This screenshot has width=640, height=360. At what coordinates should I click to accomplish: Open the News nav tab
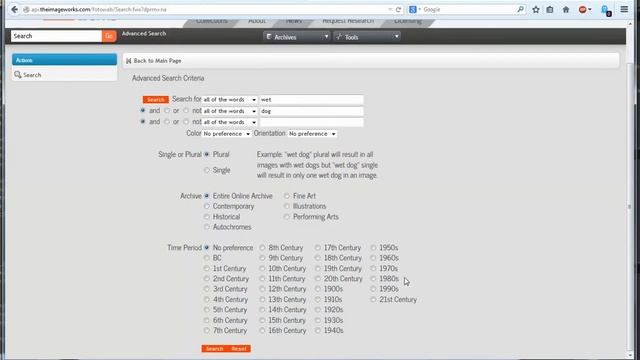293,21
